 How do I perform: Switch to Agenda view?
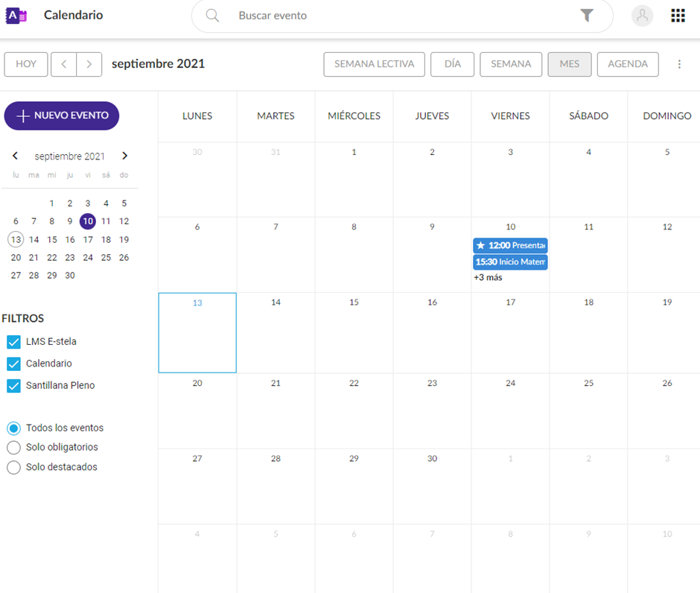pos(627,64)
